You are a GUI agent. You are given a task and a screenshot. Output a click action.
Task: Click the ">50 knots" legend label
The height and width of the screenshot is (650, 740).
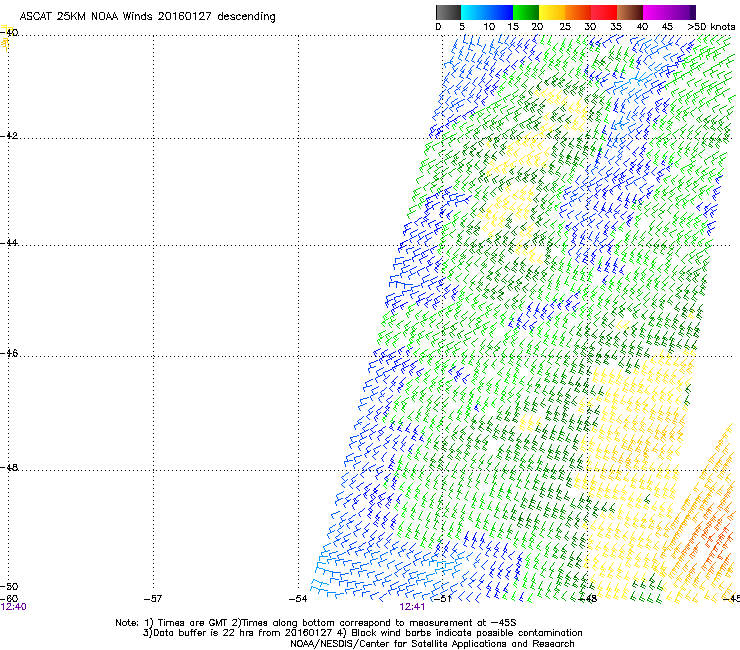(711, 27)
